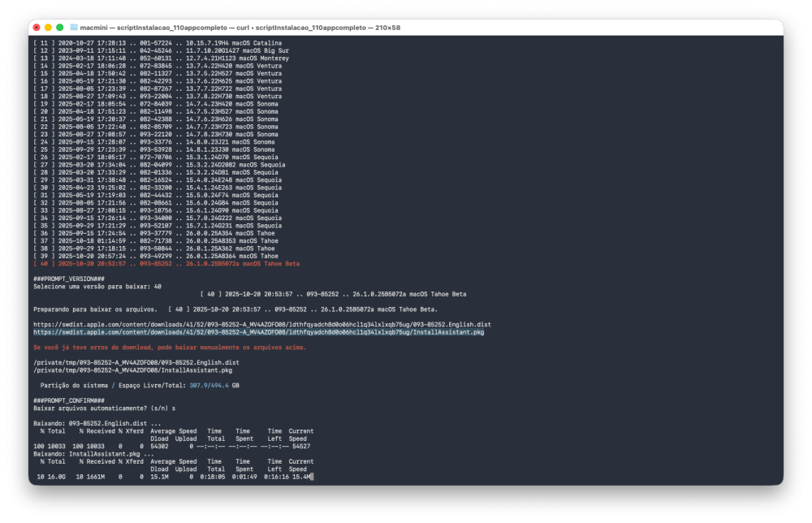Click the 15.4M current speed at cursor
812x523 pixels.
301,477
